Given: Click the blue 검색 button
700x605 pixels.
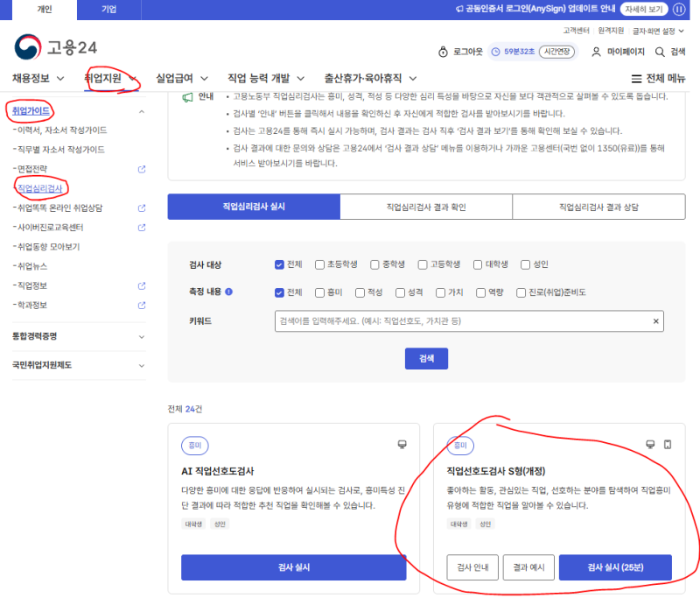Looking at the screenshot, I should (x=426, y=358).
